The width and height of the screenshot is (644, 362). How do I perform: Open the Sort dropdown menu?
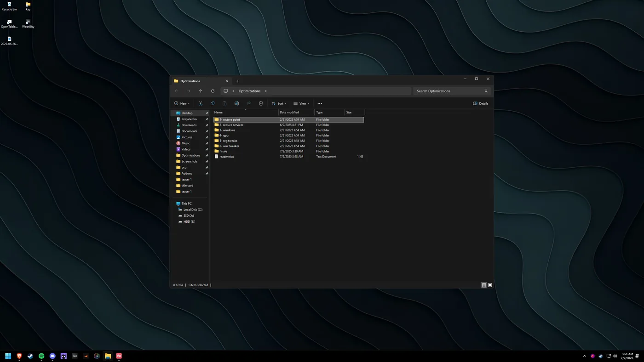click(x=279, y=103)
